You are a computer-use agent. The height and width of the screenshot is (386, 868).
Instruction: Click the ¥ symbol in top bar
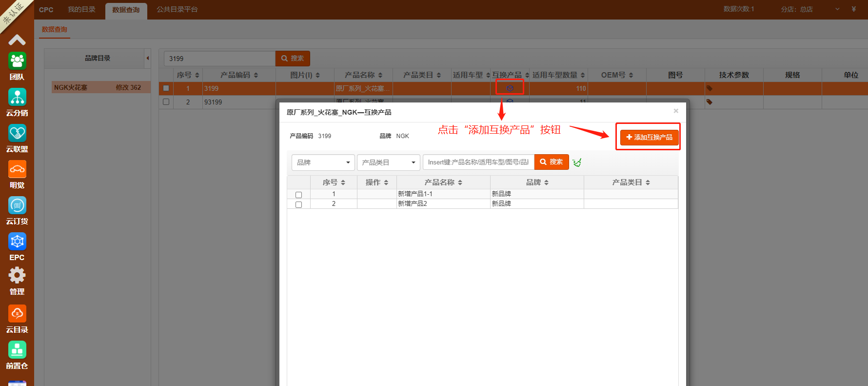point(854,9)
